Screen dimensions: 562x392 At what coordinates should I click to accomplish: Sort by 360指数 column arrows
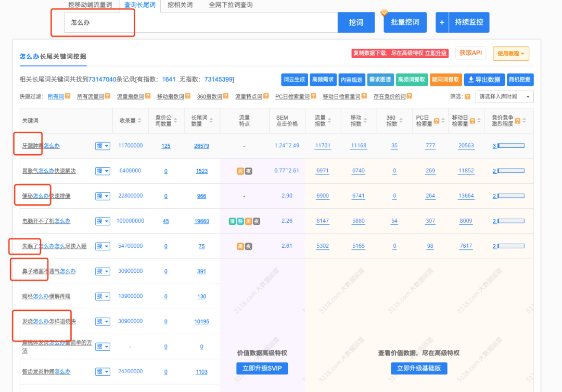[401, 120]
